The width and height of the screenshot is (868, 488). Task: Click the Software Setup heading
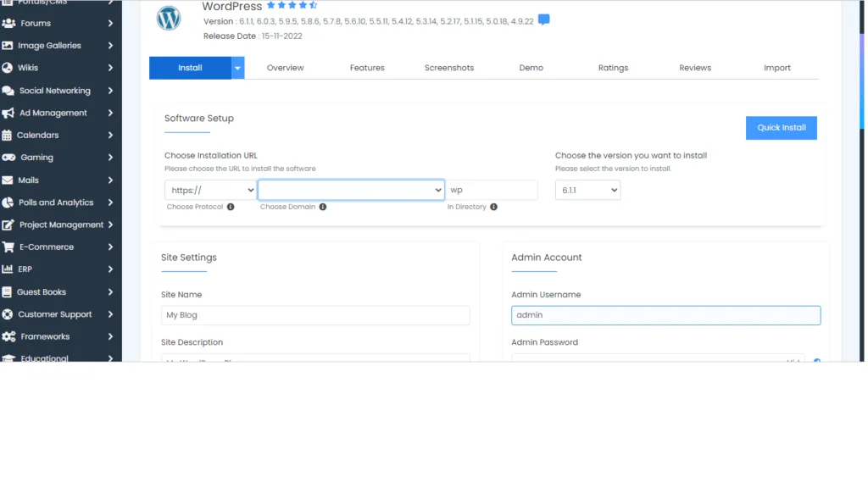click(198, 119)
